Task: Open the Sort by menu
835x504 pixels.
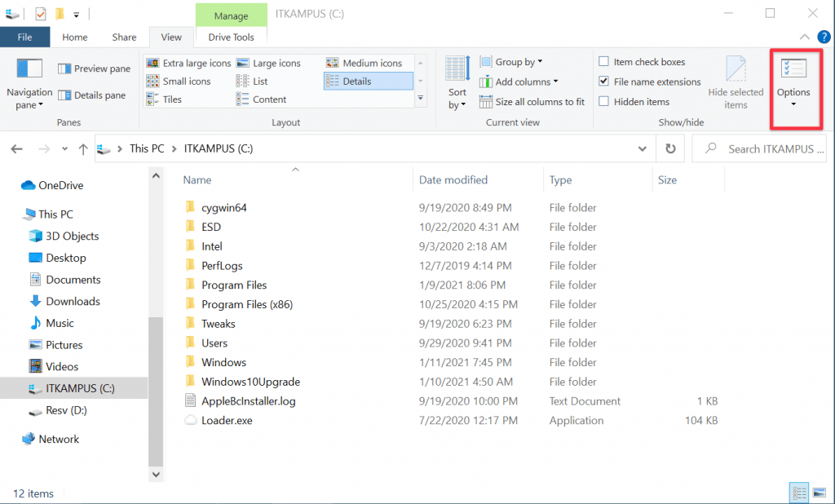Action: click(457, 84)
